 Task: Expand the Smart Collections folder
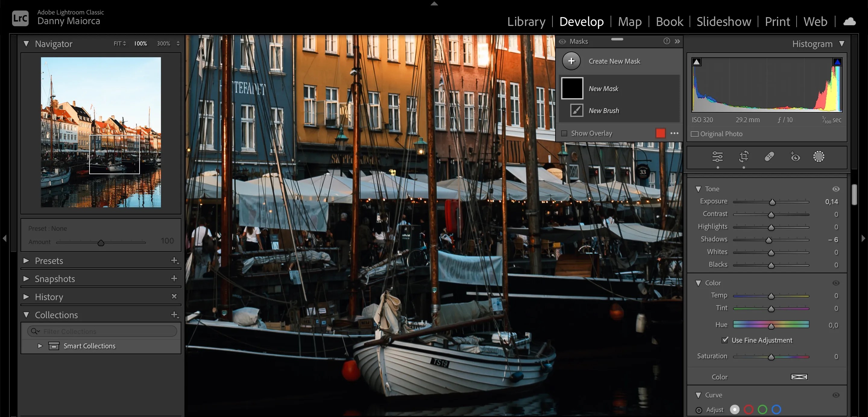tap(40, 346)
